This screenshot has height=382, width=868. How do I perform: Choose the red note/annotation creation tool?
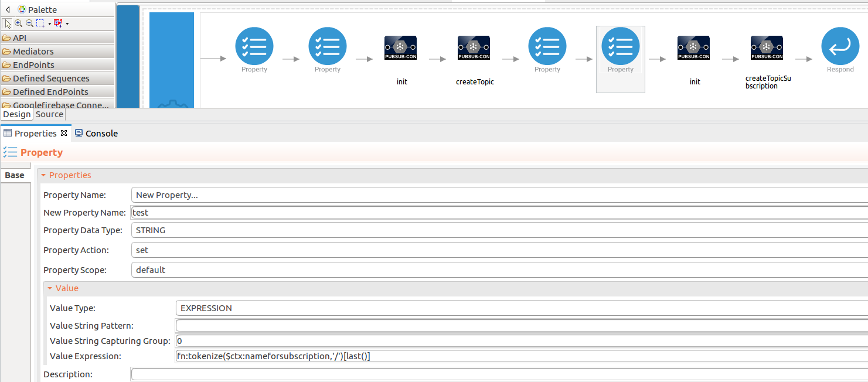[x=57, y=23]
